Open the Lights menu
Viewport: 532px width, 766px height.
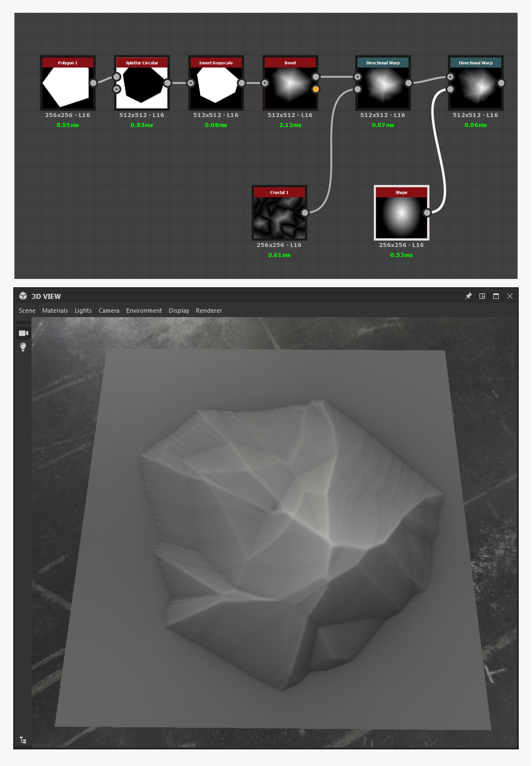(83, 310)
